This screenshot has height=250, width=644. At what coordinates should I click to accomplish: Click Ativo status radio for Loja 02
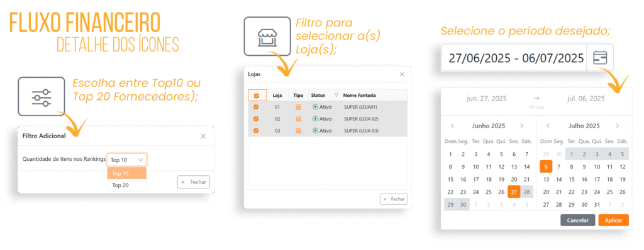click(315, 119)
